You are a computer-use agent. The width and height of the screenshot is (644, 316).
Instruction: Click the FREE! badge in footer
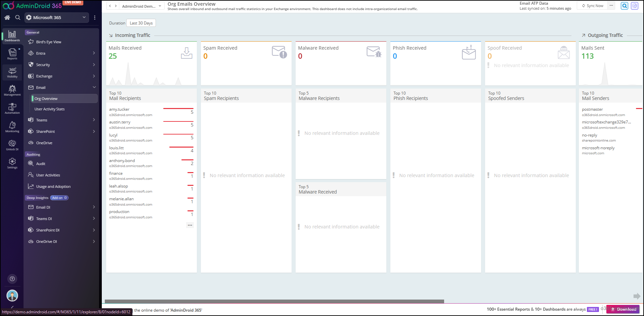tap(593, 310)
